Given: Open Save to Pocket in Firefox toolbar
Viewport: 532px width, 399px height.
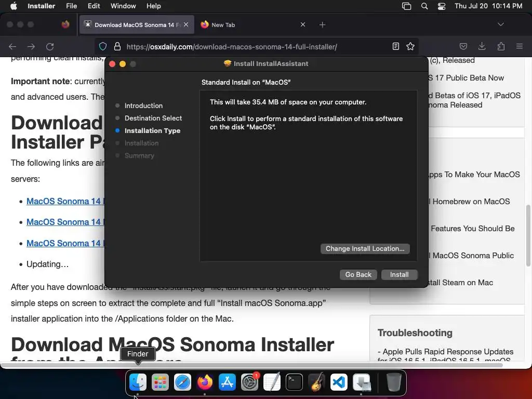Looking at the screenshot, I should click(x=463, y=46).
